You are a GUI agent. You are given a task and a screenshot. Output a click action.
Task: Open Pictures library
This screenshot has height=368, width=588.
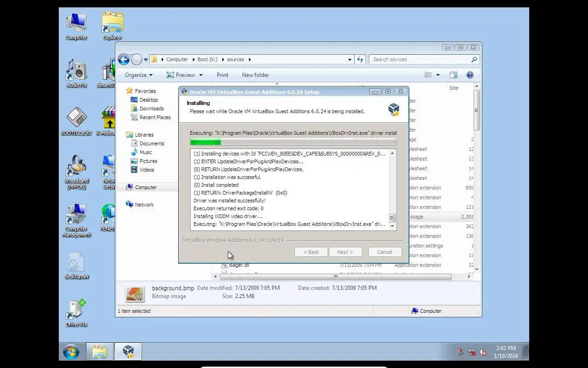[x=148, y=161]
